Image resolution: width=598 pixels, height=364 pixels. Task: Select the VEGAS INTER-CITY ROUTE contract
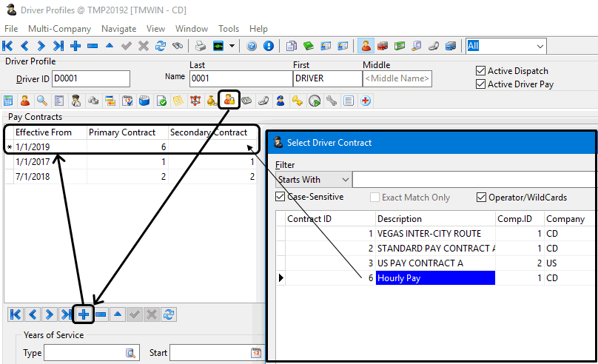(434, 233)
